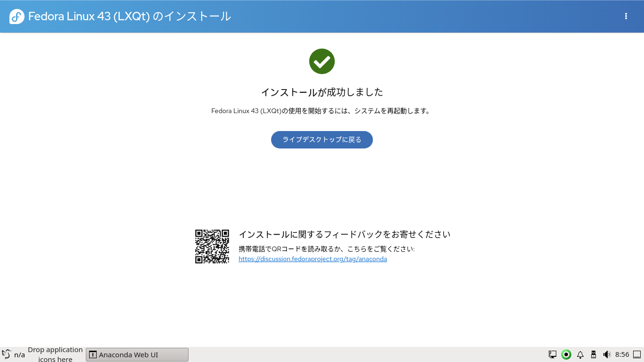Click the '携帯電話でQRコードを読み取るか' text
Image resolution: width=644 pixels, height=362 pixels.
(x=289, y=249)
